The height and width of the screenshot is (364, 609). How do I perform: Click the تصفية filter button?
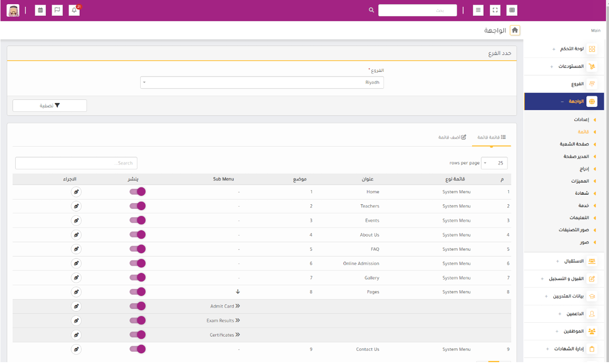tap(50, 106)
